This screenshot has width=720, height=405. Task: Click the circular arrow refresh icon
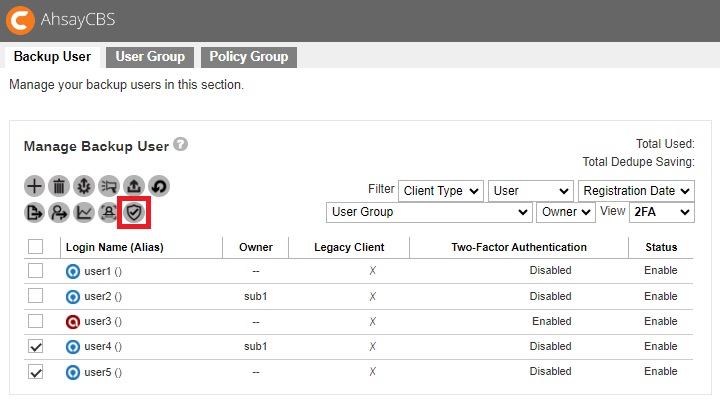click(158, 186)
